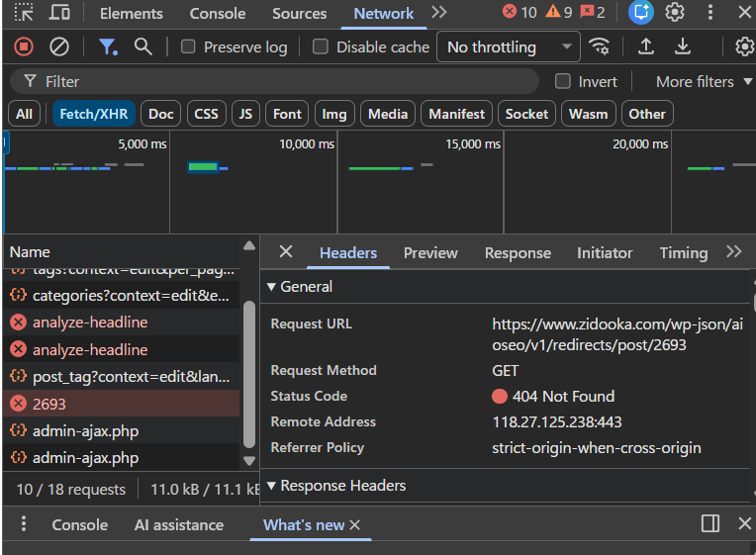
Task: Clear the network log
Action: [x=59, y=46]
